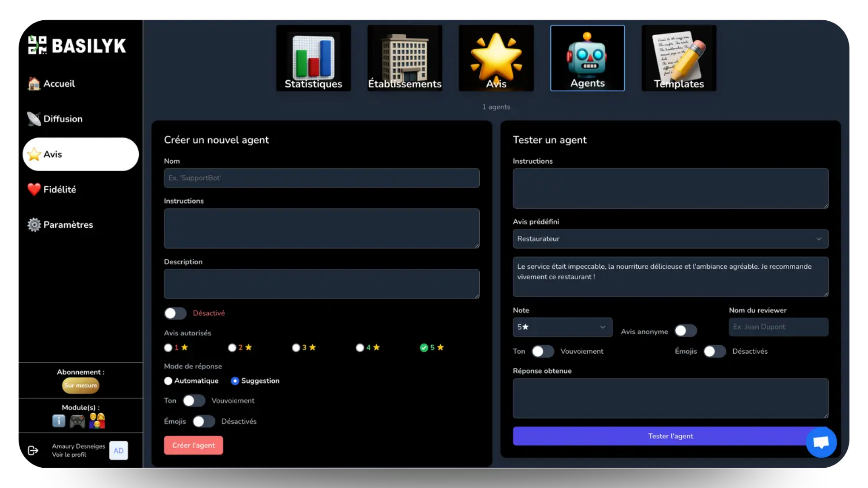This screenshot has height=488, width=868.
Task: Open the Statistiques bar chart tile
Action: point(313,58)
